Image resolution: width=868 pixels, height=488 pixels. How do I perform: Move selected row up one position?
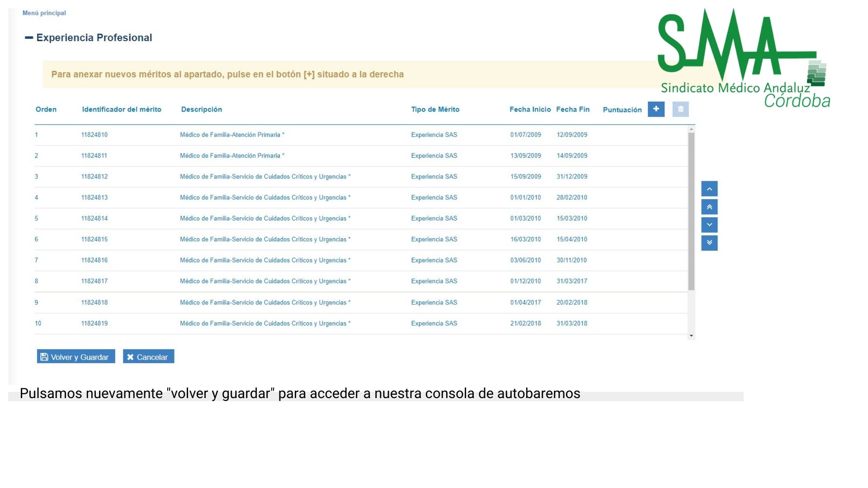pos(709,189)
